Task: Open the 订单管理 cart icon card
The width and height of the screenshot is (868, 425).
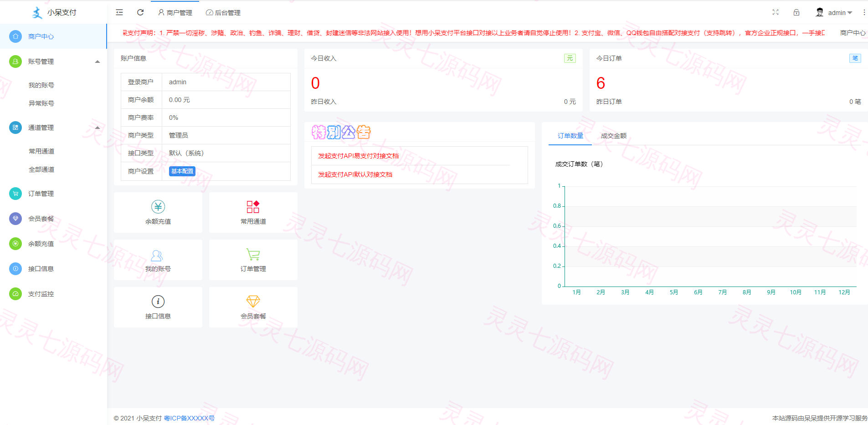Action: pos(253,260)
